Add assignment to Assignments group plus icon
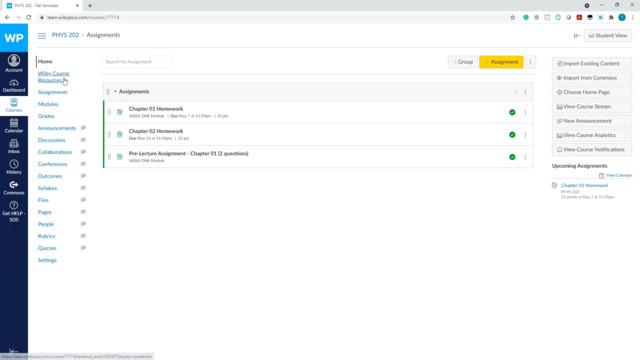The image size is (640, 360). [516, 92]
